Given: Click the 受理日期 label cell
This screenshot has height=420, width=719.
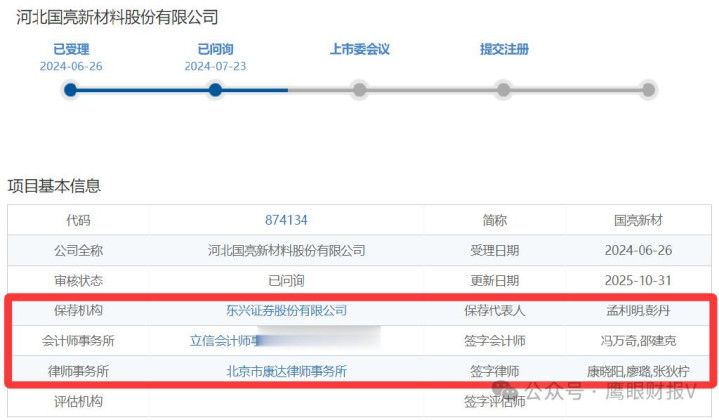Looking at the screenshot, I should 494,250.
